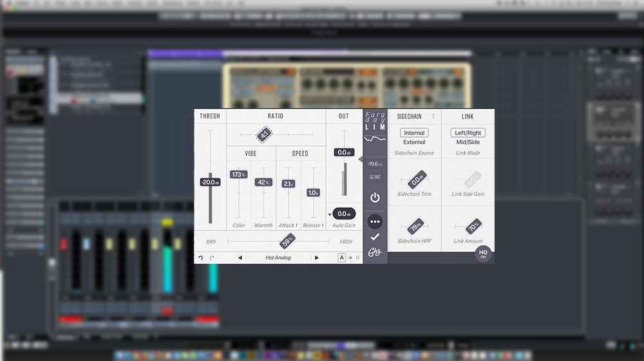Click the Sidechain Source label

[x=414, y=153]
